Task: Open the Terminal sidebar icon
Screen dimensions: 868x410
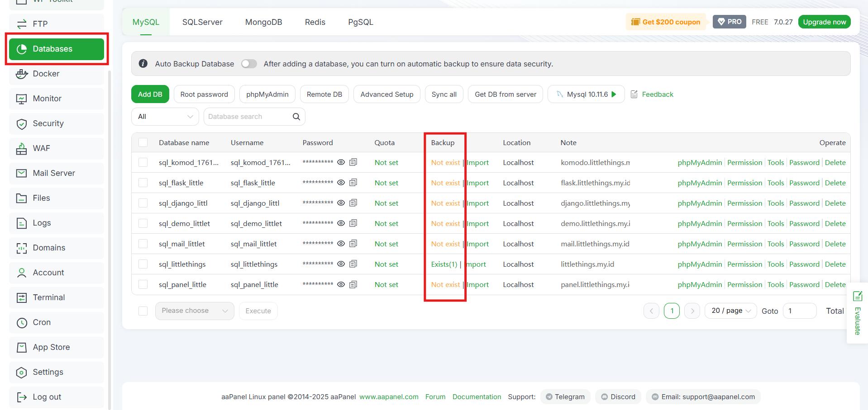Action: pyautogui.click(x=21, y=297)
